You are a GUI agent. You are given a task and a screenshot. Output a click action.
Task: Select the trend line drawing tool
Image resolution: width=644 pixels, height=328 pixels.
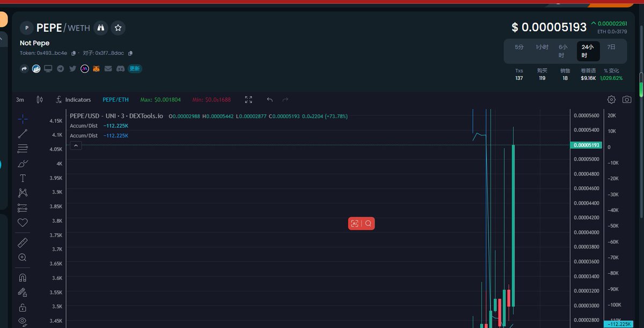(23, 134)
